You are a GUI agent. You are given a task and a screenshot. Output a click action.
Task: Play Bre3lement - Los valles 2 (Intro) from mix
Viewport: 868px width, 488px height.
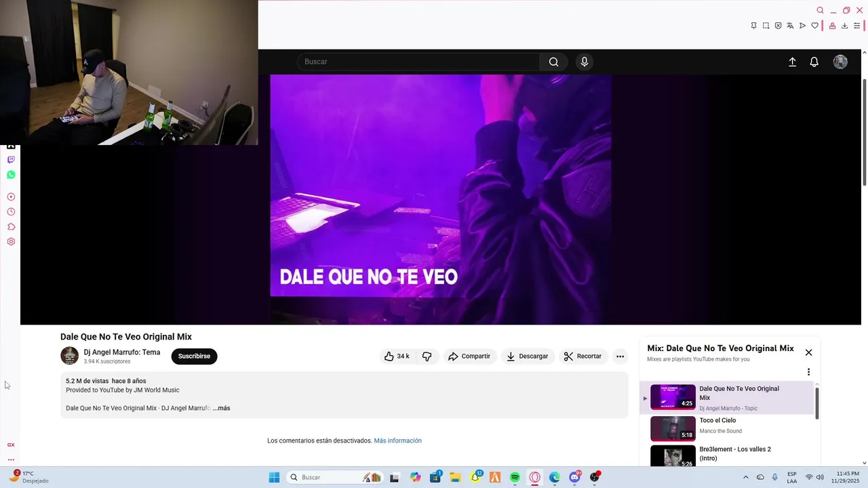pos(726,455)
